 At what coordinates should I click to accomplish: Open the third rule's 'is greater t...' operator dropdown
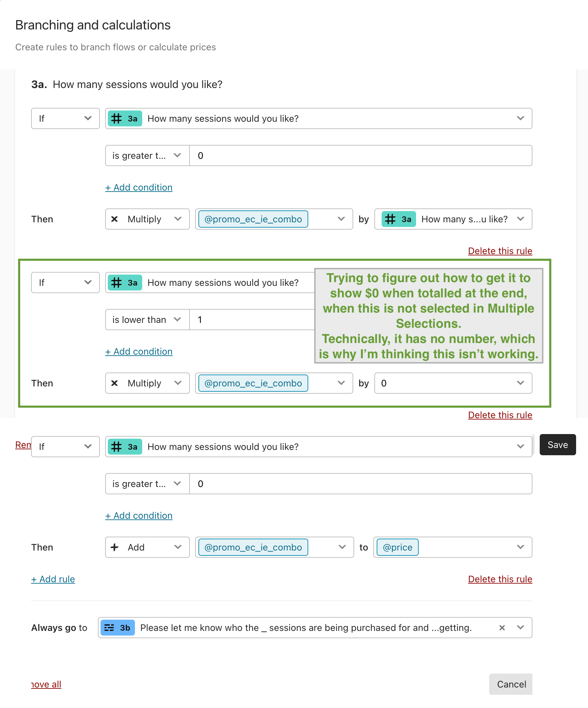(147, 484)
